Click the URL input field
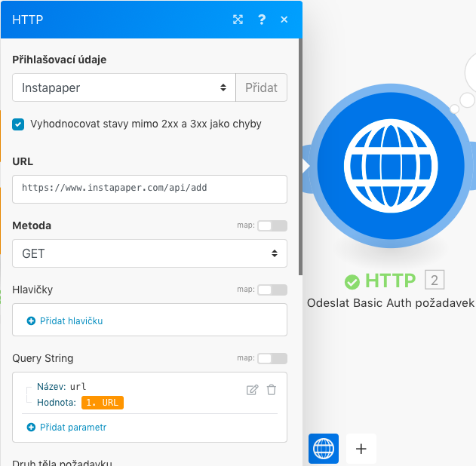 coord(149,189)
